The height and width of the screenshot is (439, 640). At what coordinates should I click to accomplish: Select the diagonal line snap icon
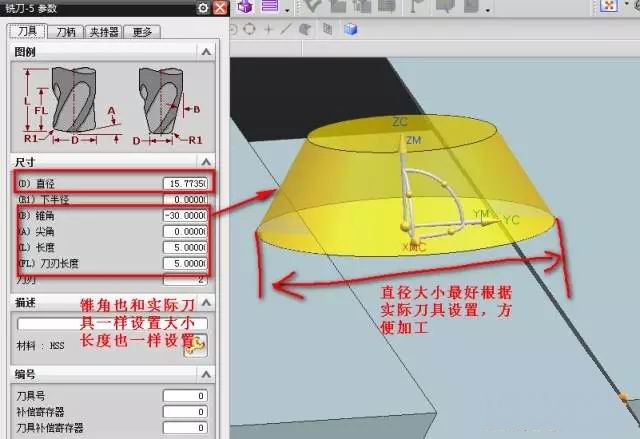pos(287,29)
